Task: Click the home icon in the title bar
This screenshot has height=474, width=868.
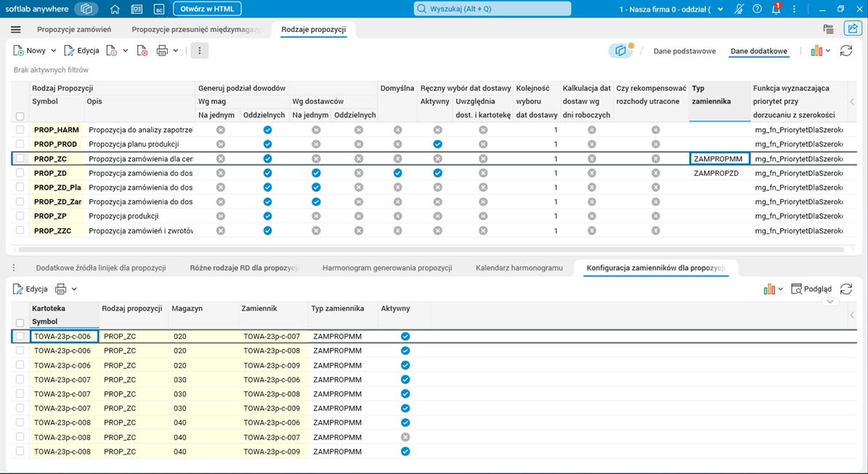Action: (x=115, y=9)
